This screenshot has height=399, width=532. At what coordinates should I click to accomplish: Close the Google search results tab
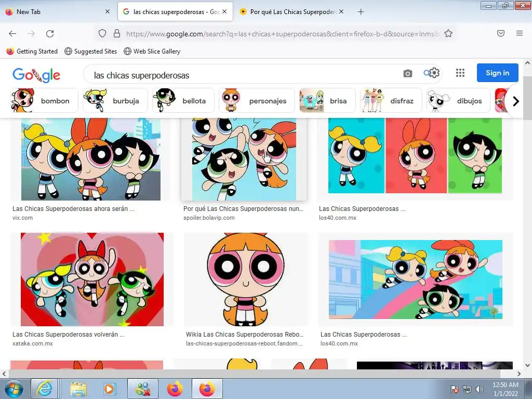pos(224,11)
